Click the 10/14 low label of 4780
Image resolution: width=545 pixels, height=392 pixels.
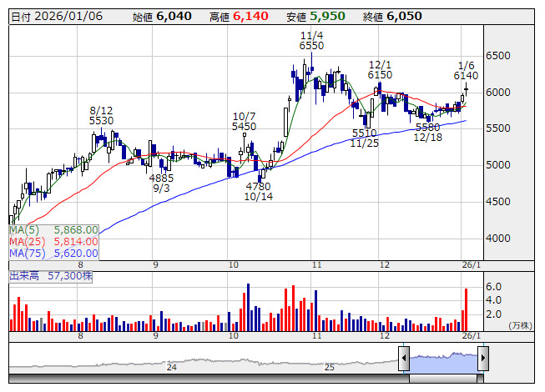tap(258, 192)
